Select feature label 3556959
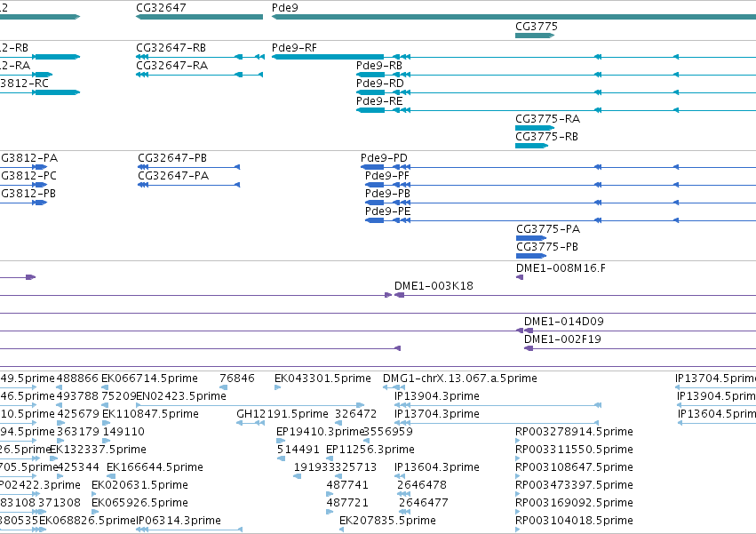This screenshot has height=534, width=756. (x=388, y=432)
